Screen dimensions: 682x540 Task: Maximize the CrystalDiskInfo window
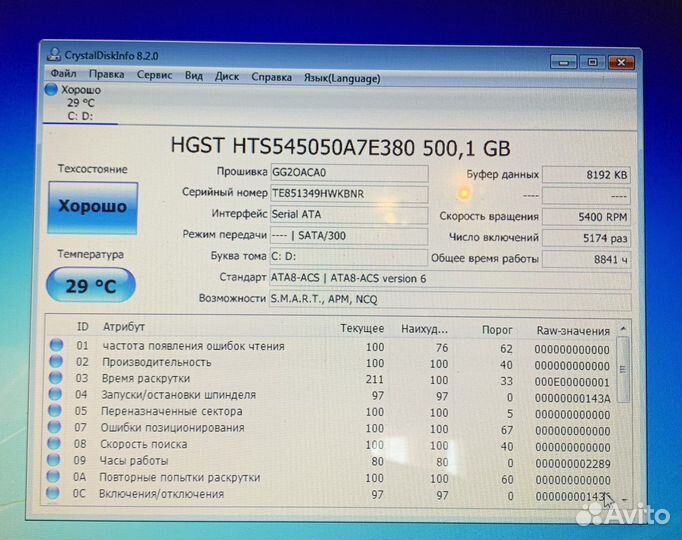coord(592,62)
